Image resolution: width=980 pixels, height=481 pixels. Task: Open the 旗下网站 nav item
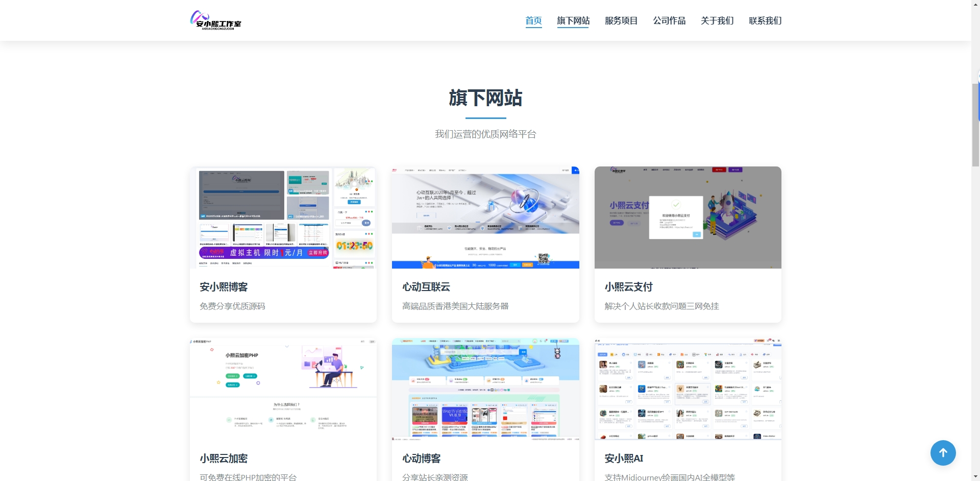click(x=573, y=20)
